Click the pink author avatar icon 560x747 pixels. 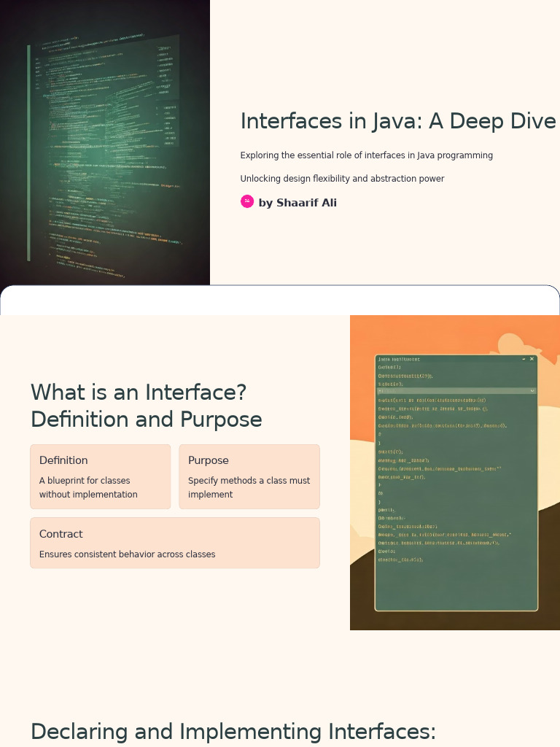pos(247,202)
